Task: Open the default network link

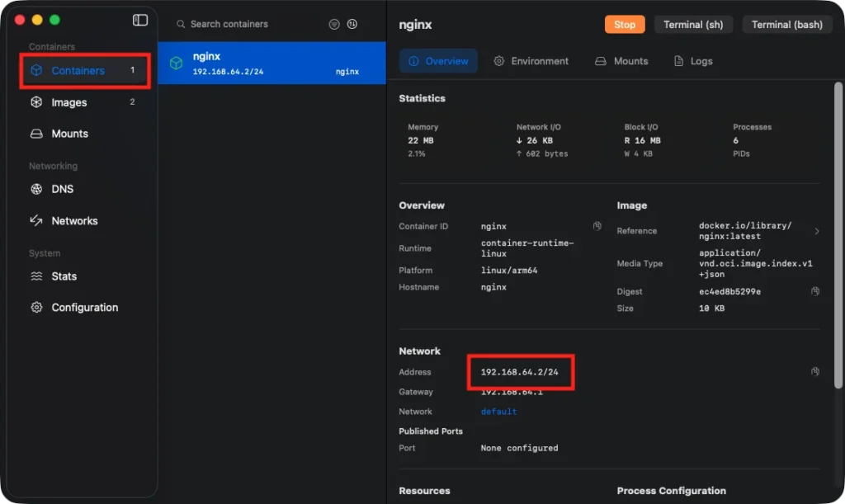Action: coord(498,412)
